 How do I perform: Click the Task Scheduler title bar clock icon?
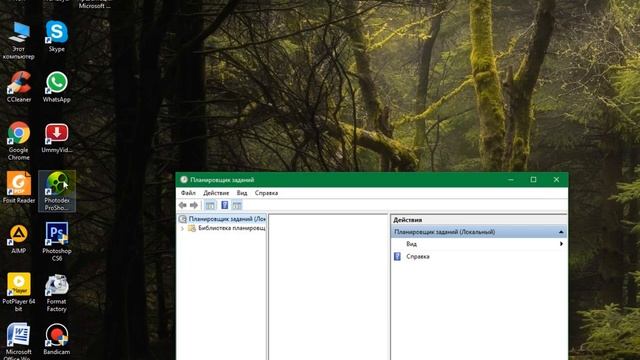click(x=184, y=180)
